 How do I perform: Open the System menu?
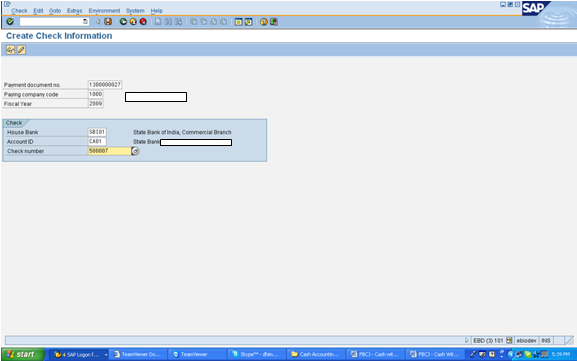[x=135, y=11]
